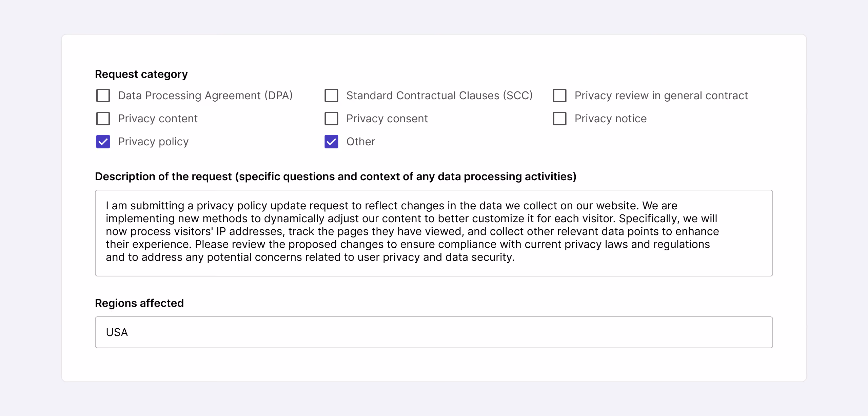This screenshot has height=416, width=868.
Task: Click the Request category heading
Action: click(141, 74)
